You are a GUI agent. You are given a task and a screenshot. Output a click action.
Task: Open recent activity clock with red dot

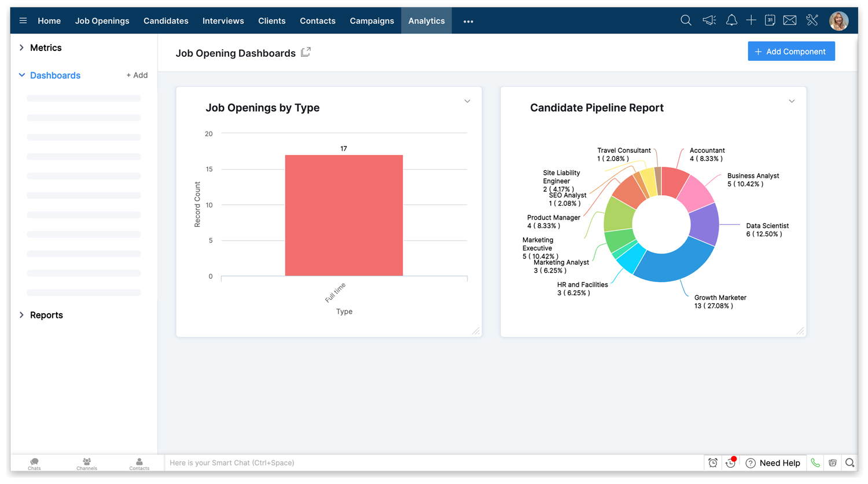(731, 463)
